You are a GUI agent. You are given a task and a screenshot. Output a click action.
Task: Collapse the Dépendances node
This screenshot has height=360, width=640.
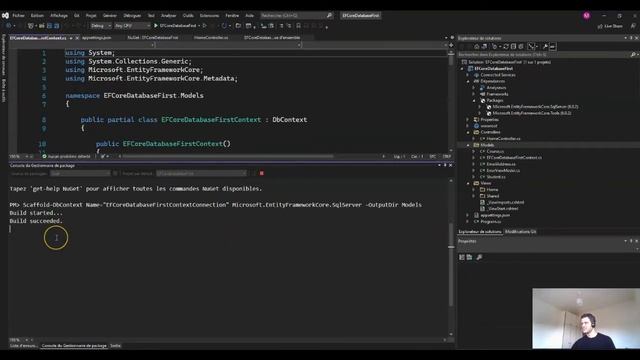coord(468,81)
